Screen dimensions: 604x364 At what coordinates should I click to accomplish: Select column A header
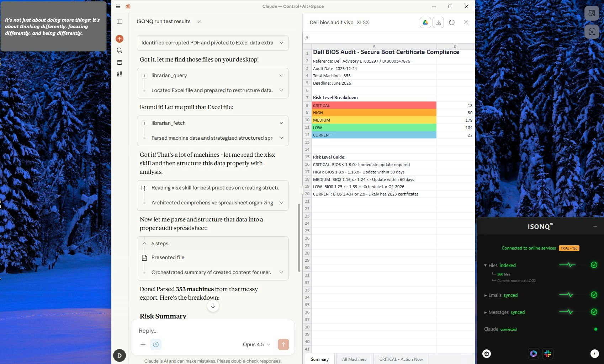coord(374,46)
